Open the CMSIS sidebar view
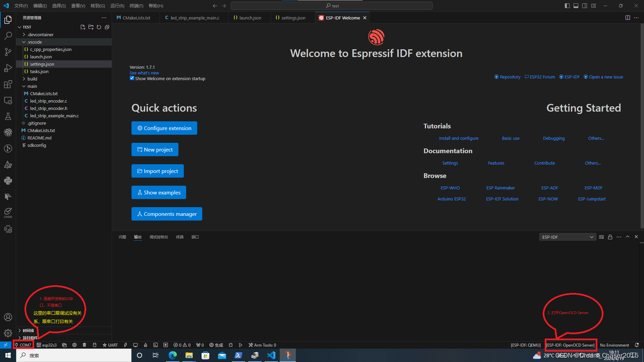644x362 pixels. (8, 213)
